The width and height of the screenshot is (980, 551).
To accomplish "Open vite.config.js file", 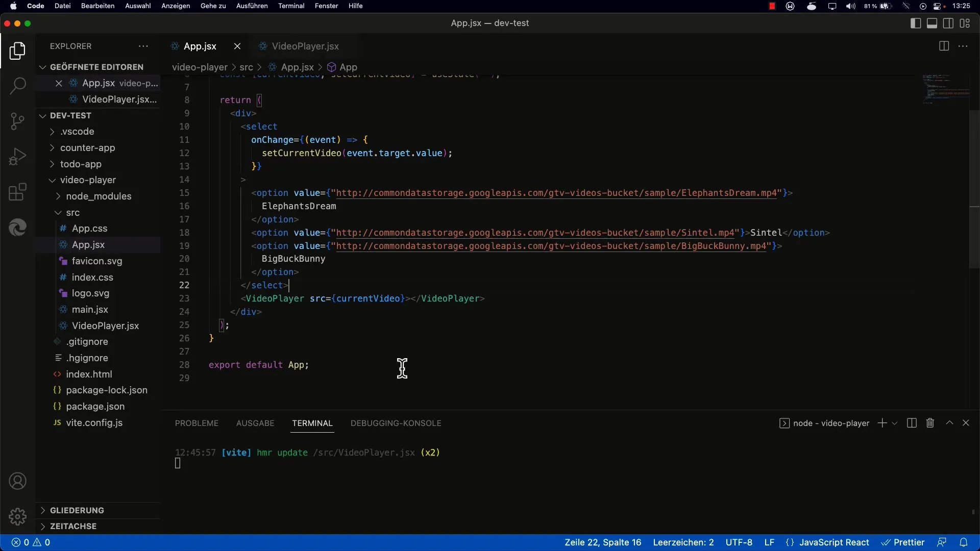I will coord(97,423).
